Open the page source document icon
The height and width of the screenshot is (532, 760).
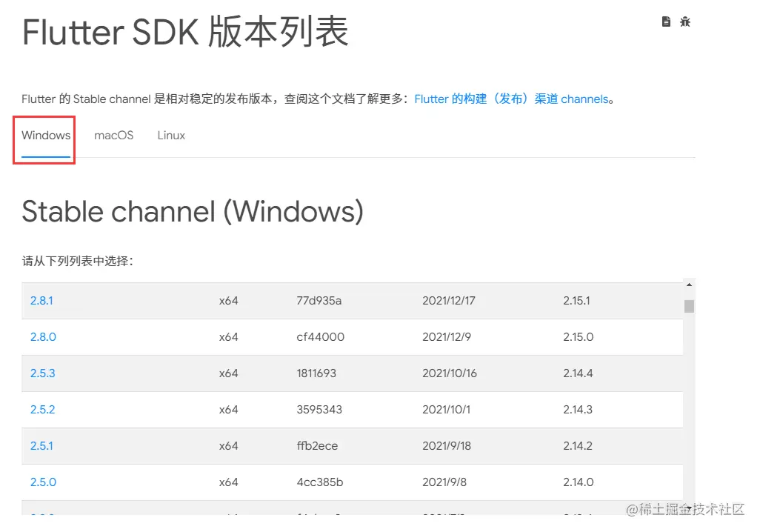tap(666, 21)
